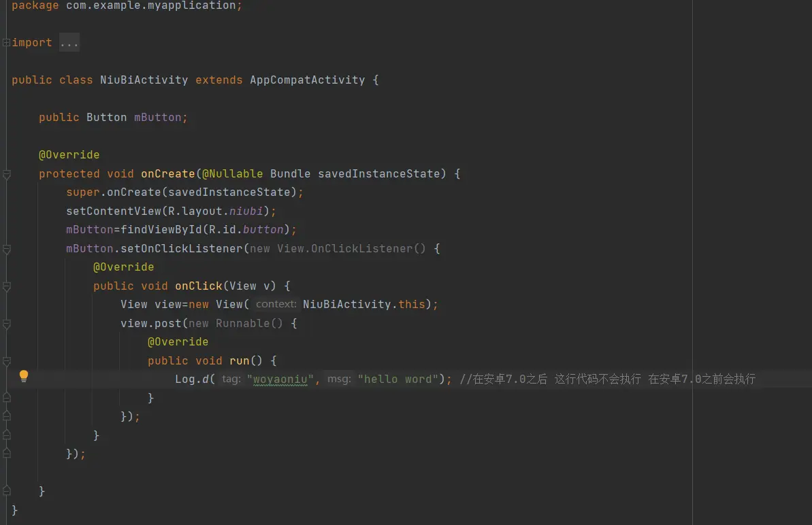Click the @Nullable annotation in onCreate parameters

click(x=232, y=174)
